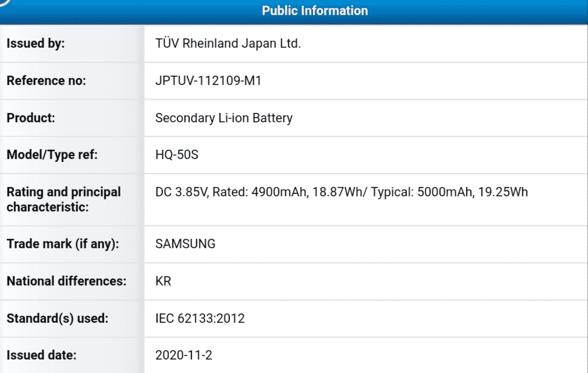Image resolution: width=588 pixels, height=373 pixels.
Task: Click the "Issued by:" row label
Action: [x=36, y=44]
